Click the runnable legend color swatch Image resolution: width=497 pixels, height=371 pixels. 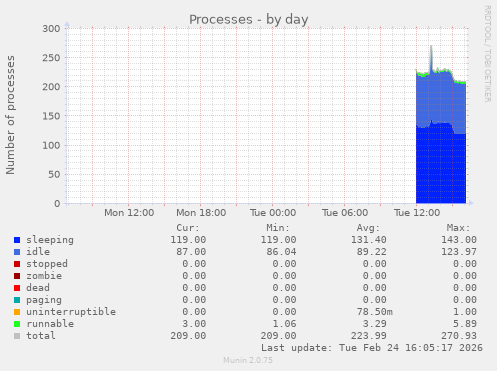[x=17, y=324]
